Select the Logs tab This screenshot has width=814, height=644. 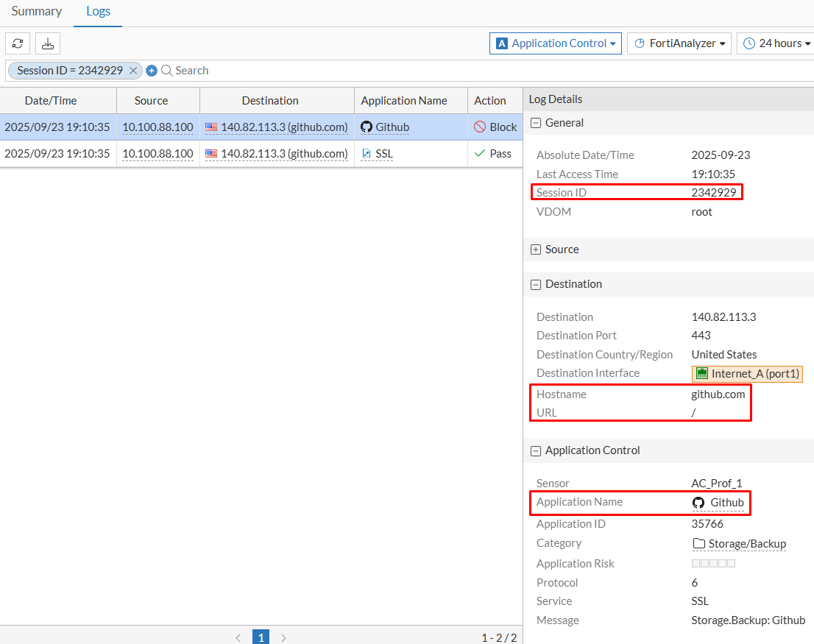98,12
